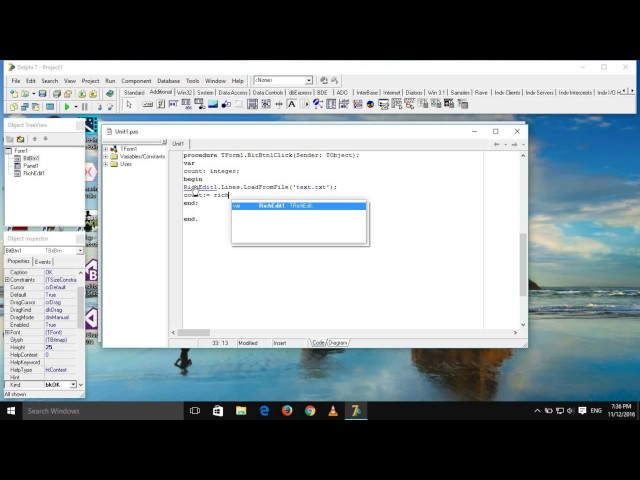This screenshot has width=640, height=480.
Task: Click the Trace Into debug icon
Action: (99, 107)
